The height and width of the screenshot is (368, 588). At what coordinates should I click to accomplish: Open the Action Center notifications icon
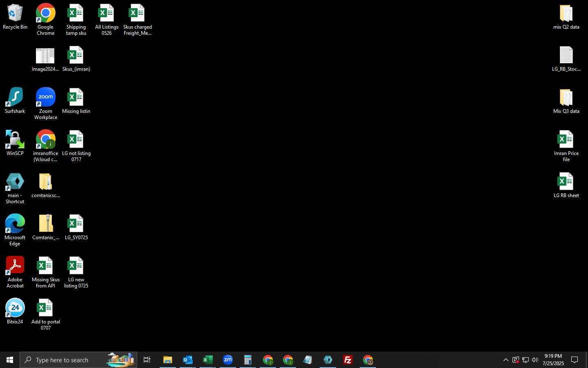click(575, 360)
